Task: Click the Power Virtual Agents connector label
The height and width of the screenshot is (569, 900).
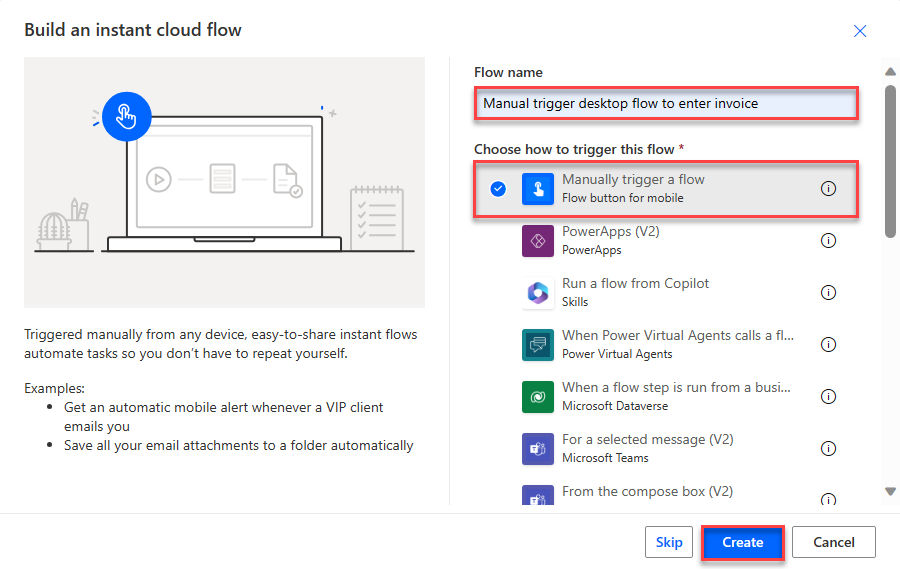Action: [617, 354]
